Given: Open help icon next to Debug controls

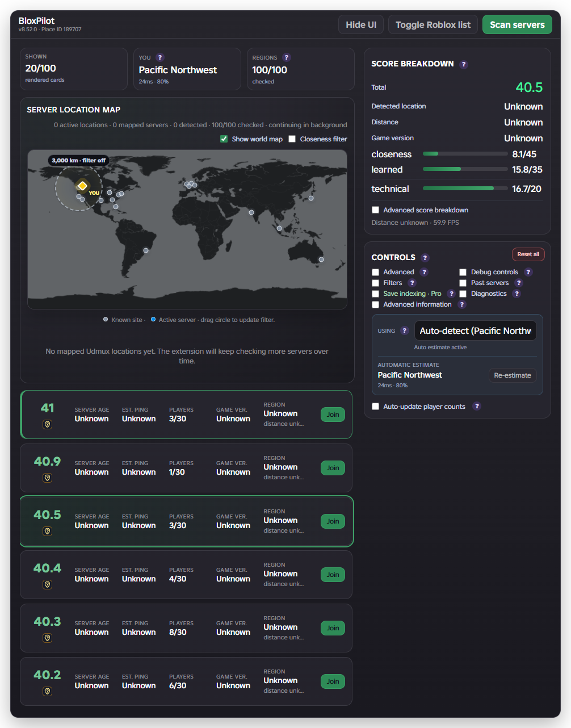Looking at the screenshot, I should [x=528, y=272].
